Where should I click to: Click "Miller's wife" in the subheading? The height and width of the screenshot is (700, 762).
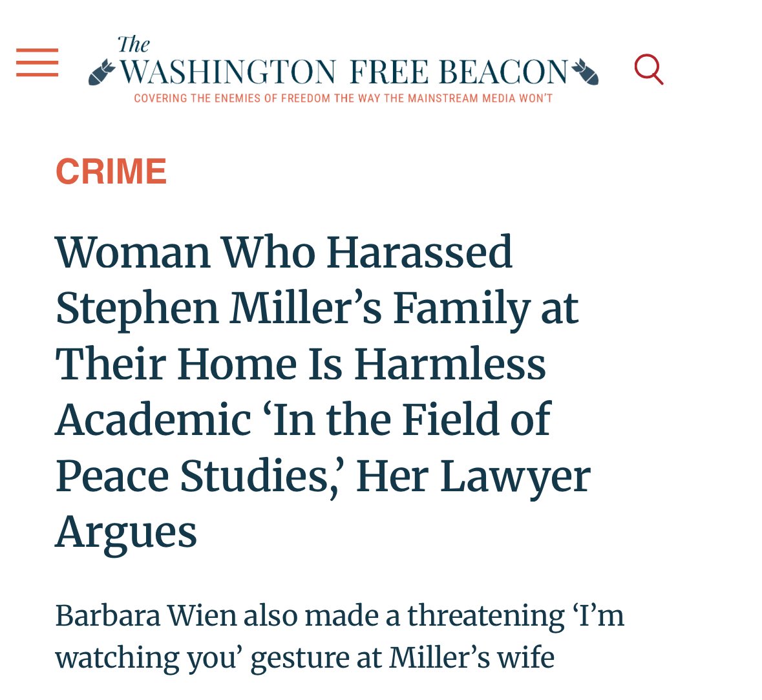[x=471, y=657]
